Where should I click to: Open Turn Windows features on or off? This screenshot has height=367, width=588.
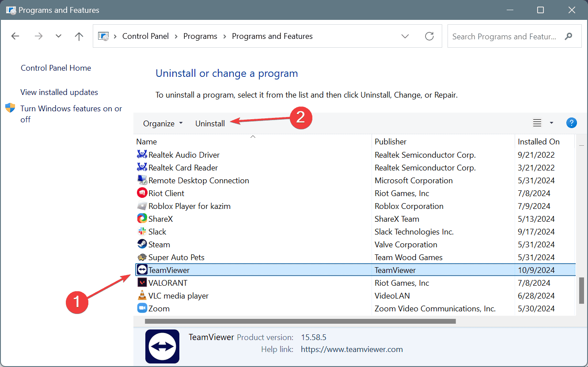(71, 114)
